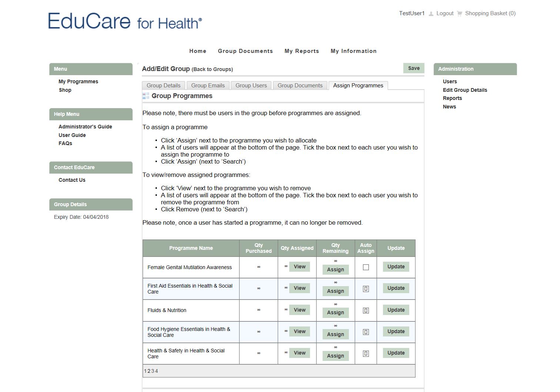Toggle Auto Assign for First Aid Essentials
Viewport: 560px width, 392px height.
click(366, 289)
